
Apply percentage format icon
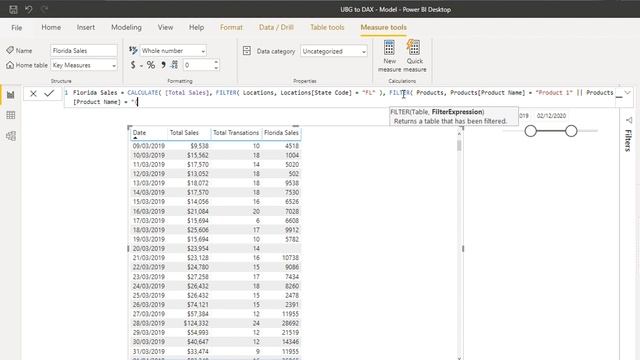151,65
